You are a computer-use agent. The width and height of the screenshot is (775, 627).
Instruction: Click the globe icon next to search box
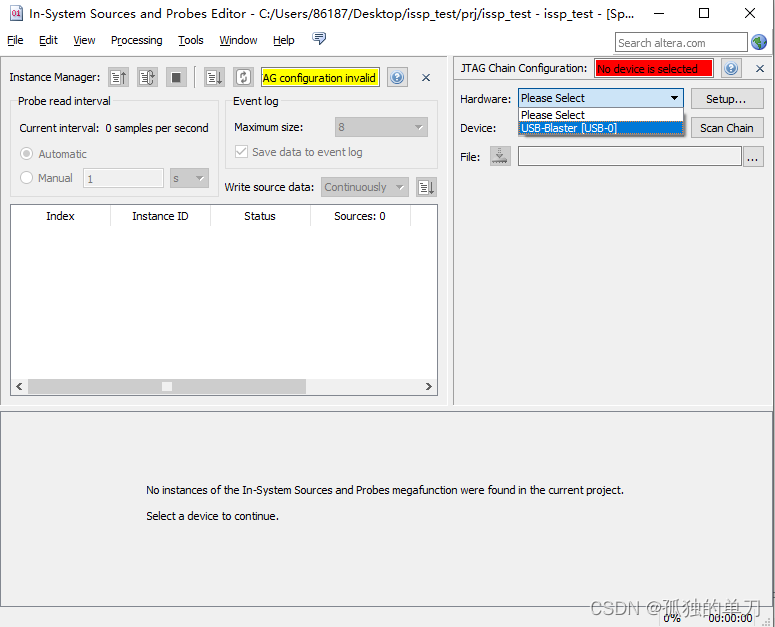pos(759,42)
